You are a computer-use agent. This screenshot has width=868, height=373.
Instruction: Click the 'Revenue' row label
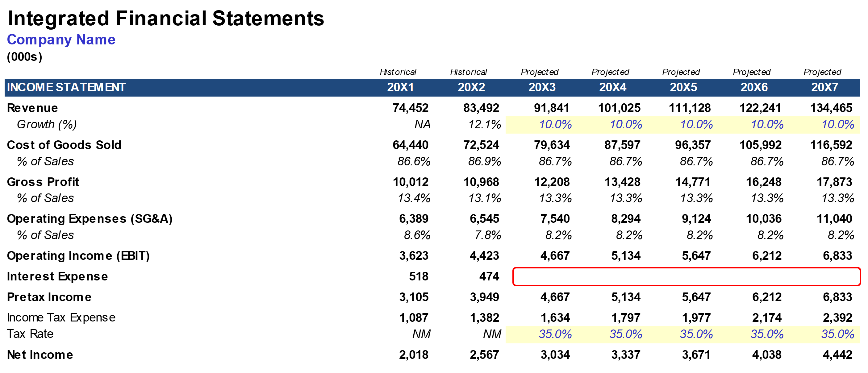(32, 108)
